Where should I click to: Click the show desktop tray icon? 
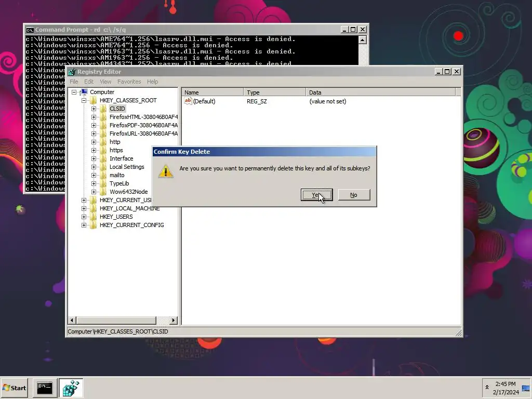point(526,388)
